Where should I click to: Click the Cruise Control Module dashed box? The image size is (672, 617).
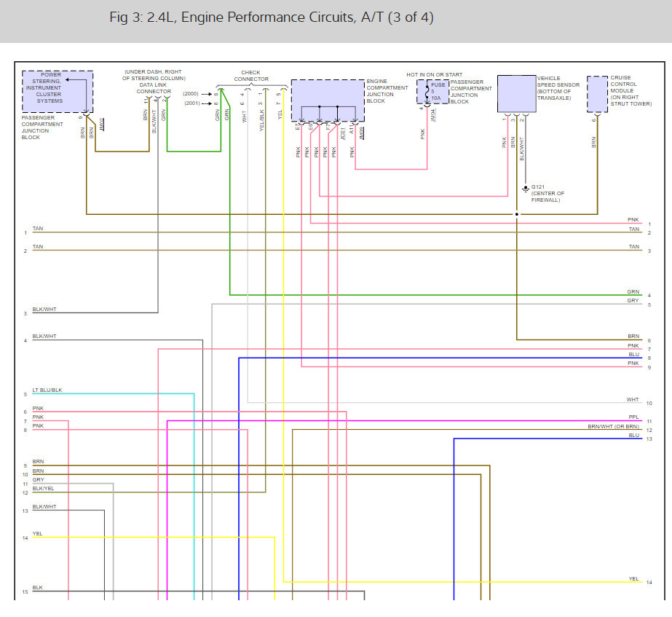(x=597, y=94)
